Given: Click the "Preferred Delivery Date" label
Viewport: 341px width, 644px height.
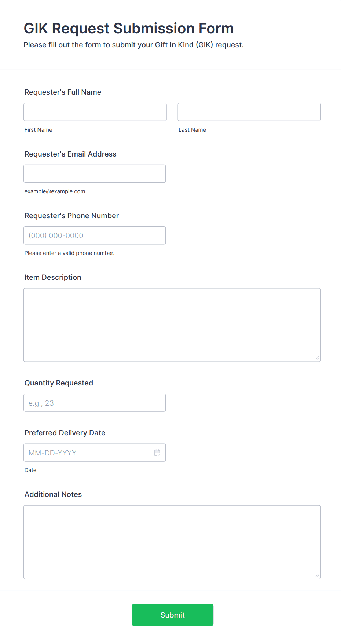Looking at the screenshot, I should 65,433.
